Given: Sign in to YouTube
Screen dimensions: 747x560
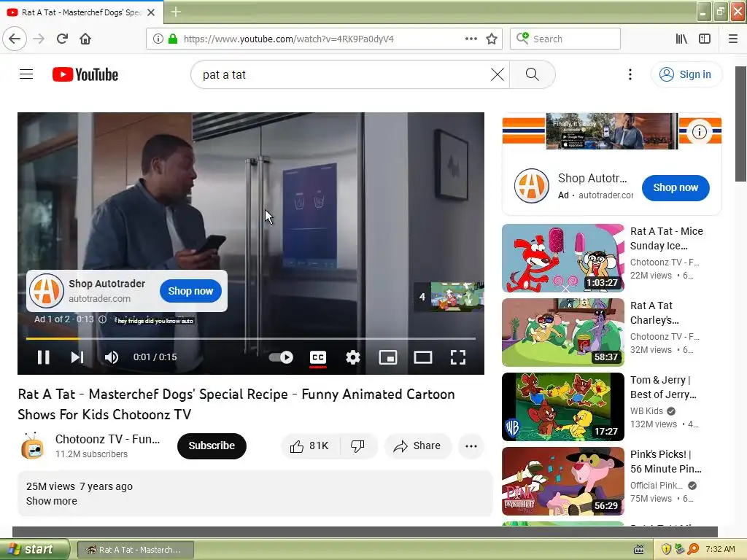Looking at the screenshot, I should coord(686,74).
